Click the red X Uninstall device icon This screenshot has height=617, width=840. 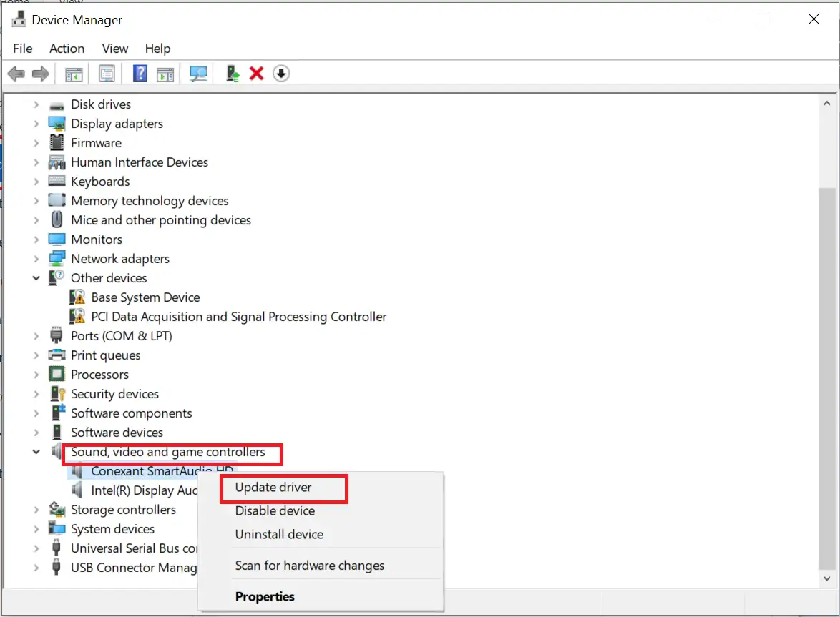pos(256,74)
